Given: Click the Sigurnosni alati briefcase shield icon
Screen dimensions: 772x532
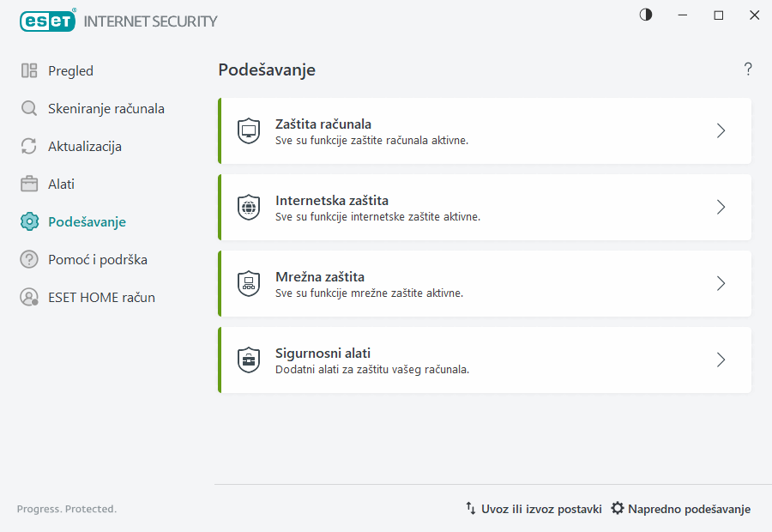Looking at the screenshot, I should [248, 360].
